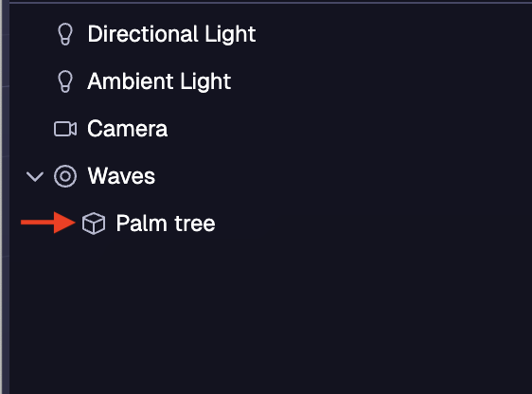The width and height of the screenshot is (532, 394).
Task: Collapse the Waves group chevron
Action: [x=35, y=176]
